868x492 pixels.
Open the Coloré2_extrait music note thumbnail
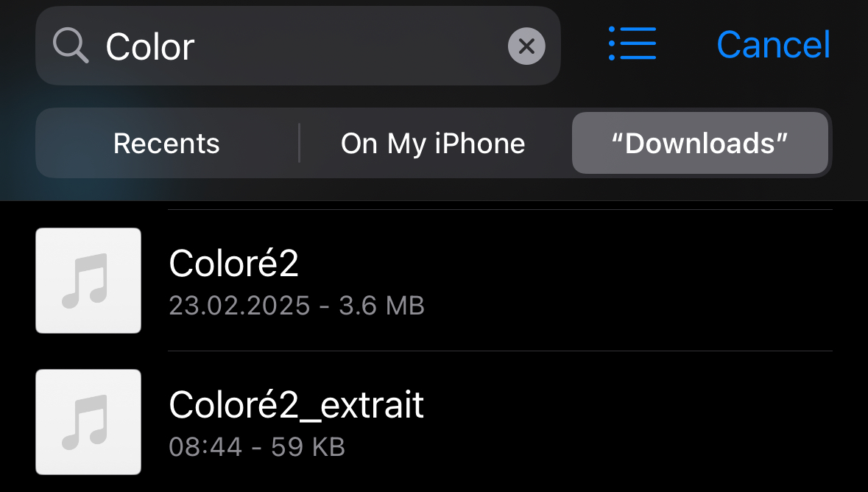[x=88, y=421]
